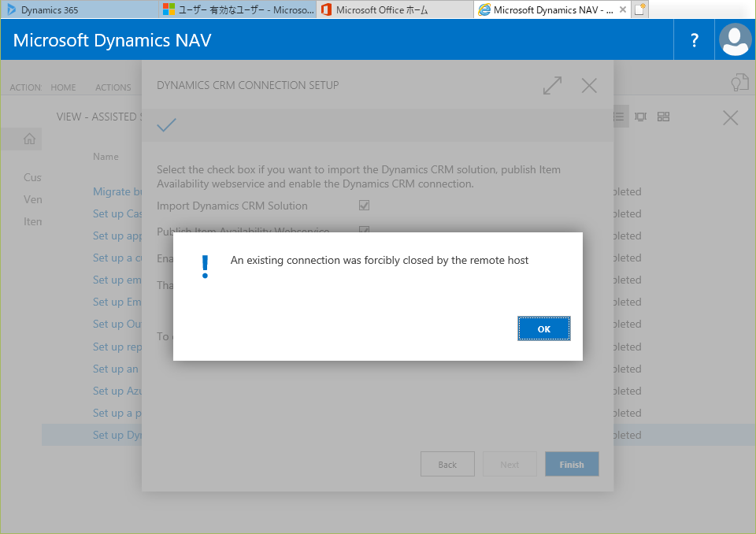Open the 'Set up Cas' assisted setup link
Viewport: 756px width, 534px height.
point(117,213)
